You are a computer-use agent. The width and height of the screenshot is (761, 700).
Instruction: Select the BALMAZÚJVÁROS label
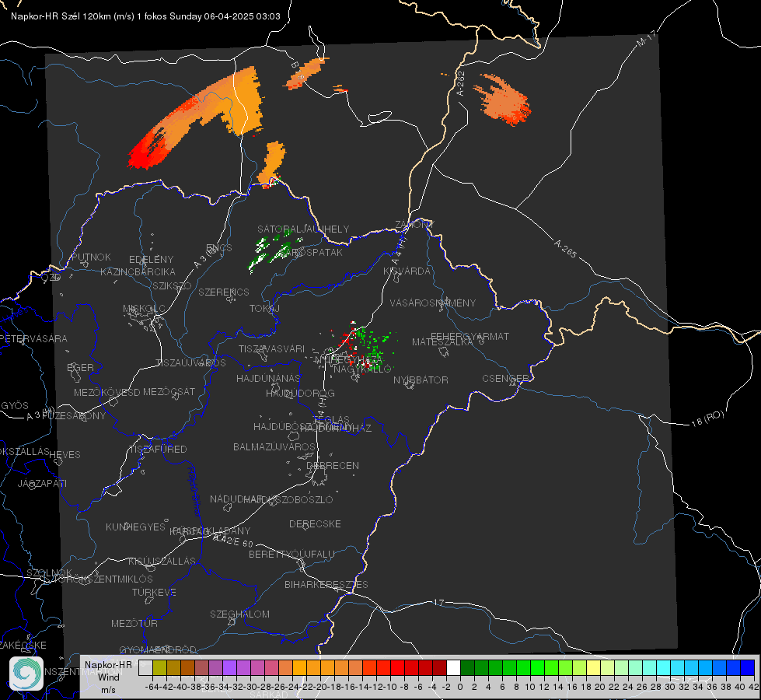[274, 446]
